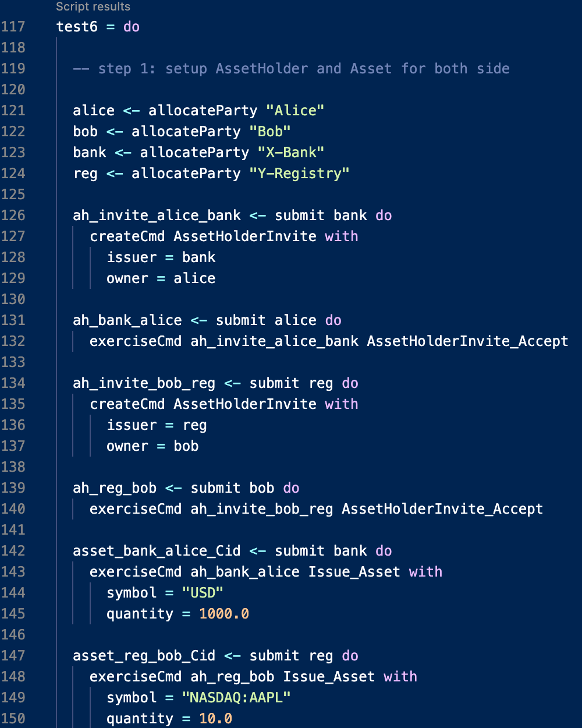The width and height of the screenshot is (582, 728).
Task: Click ah_invite_bob_reg variable on line 134
Action: (x=144, y=383)
